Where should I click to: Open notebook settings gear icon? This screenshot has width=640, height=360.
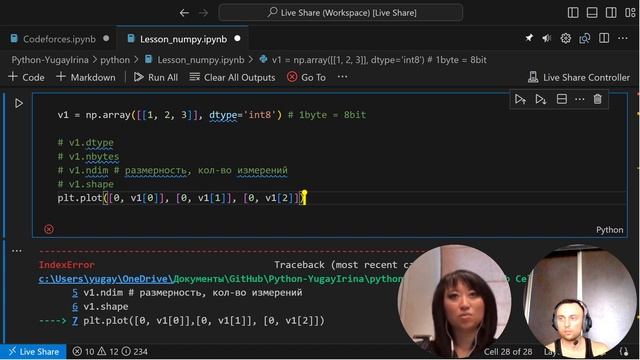coord(566,38)
